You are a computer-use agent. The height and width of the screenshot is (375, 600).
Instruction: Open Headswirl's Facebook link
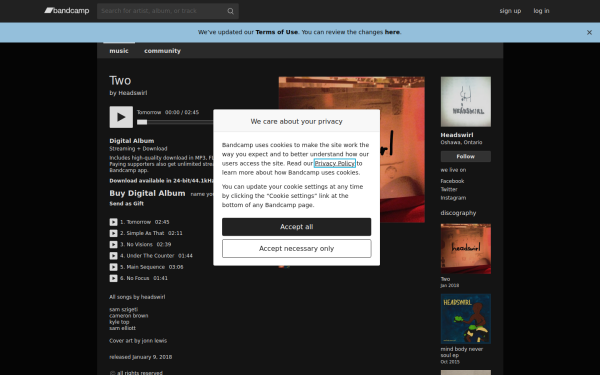coord(452,181)
